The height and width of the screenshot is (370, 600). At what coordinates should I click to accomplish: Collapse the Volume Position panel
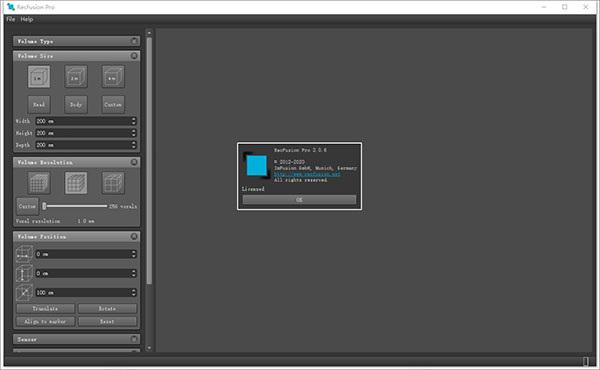pos(134,236)
